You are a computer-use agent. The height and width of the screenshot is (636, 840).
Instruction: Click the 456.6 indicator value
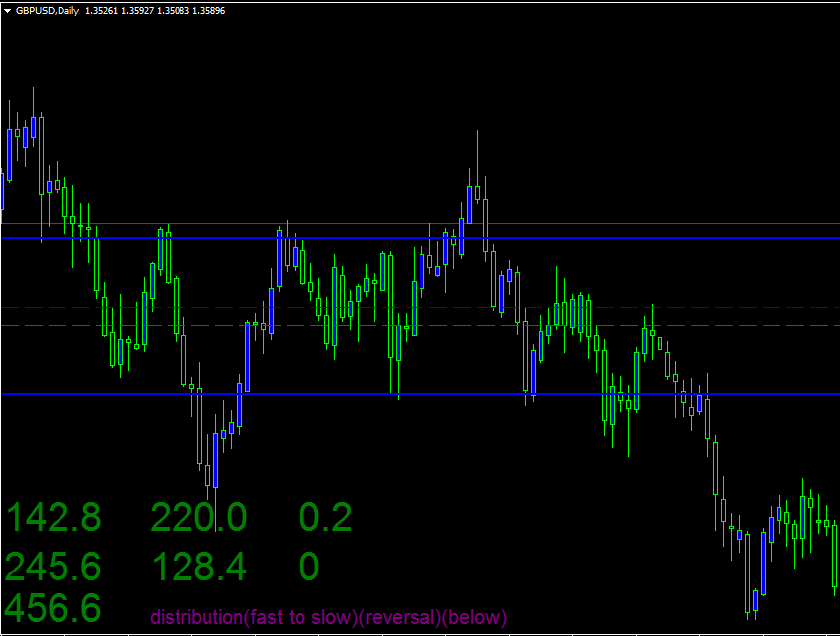53,607
